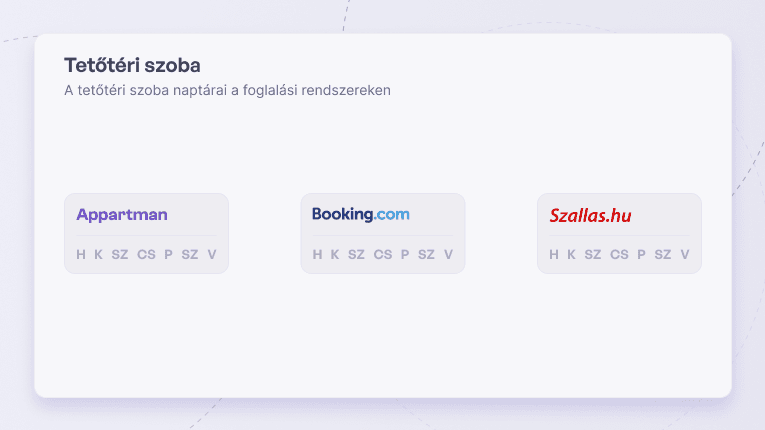The height and width of the screenshot is (430, 765).
Task: Select P day in Booking.com card
Action: click(x=405, y=255)
